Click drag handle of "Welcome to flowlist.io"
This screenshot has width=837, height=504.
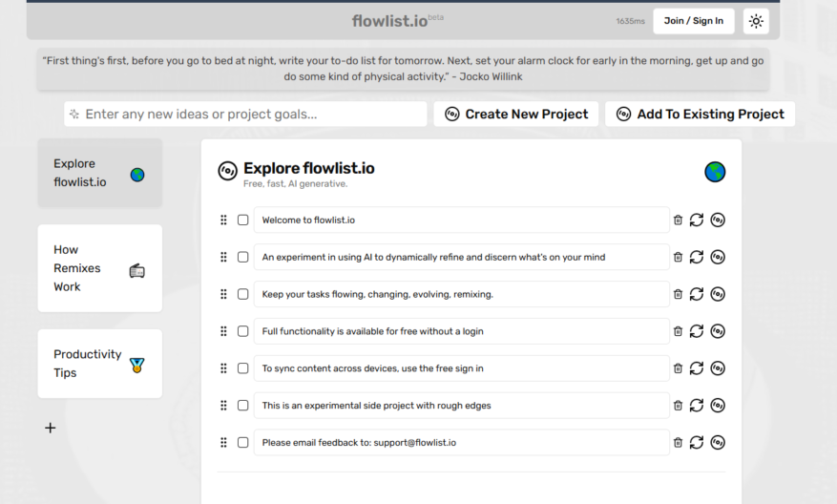click(x=223, y=220)
